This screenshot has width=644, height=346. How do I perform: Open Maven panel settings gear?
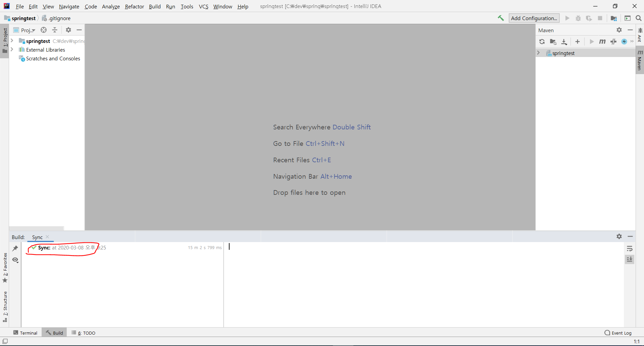pyautogui.click(x=619, y=30)
